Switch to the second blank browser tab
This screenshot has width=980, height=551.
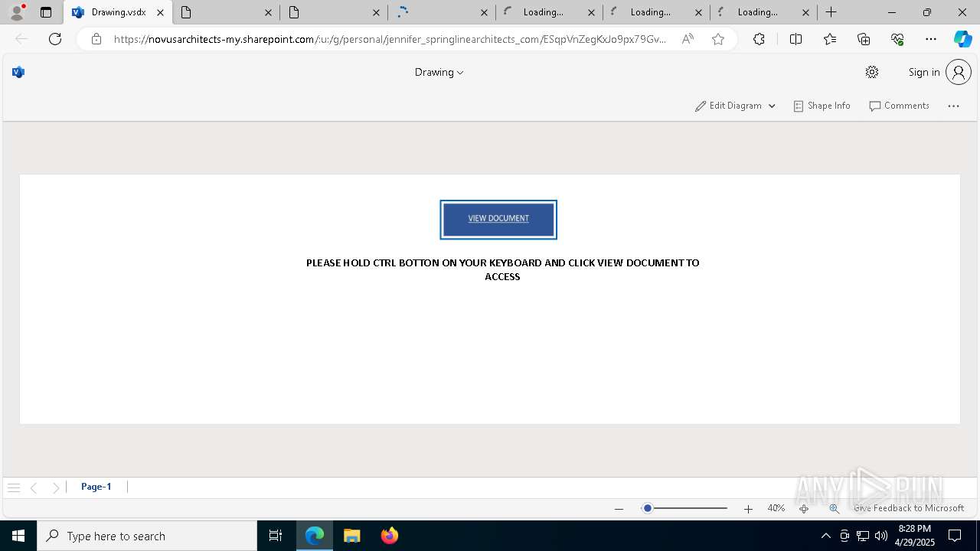pyautogui.click(x=226, y=12)
